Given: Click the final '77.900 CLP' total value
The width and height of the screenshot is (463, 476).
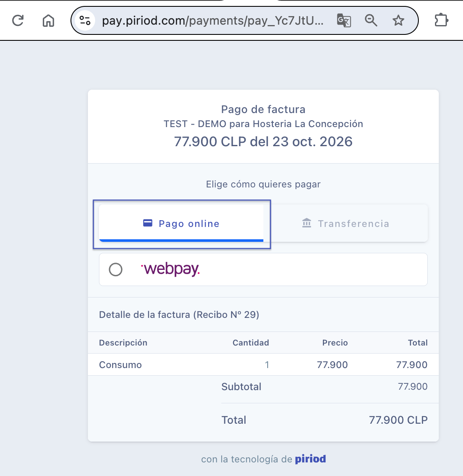Looking at the screenshot, I should click(x=398, y=420).
